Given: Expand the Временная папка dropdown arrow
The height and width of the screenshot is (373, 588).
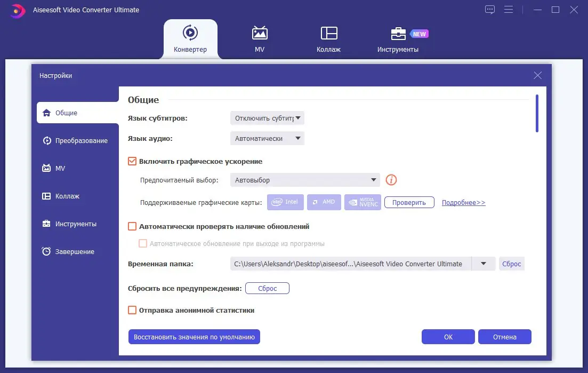Looking at the screenshot, I should click(x=484, y=263).
